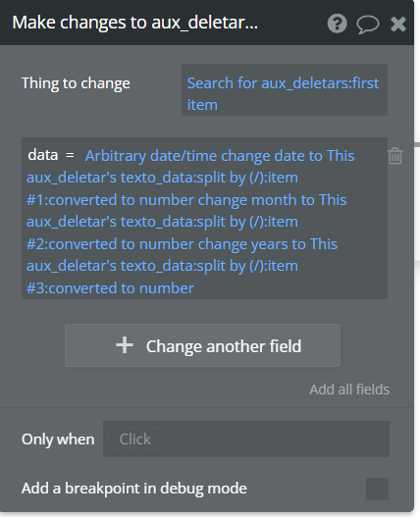Click the panel title Make changes to aux_deletar
This screenshot has height=517, width=420.
(x=135, y=23)
